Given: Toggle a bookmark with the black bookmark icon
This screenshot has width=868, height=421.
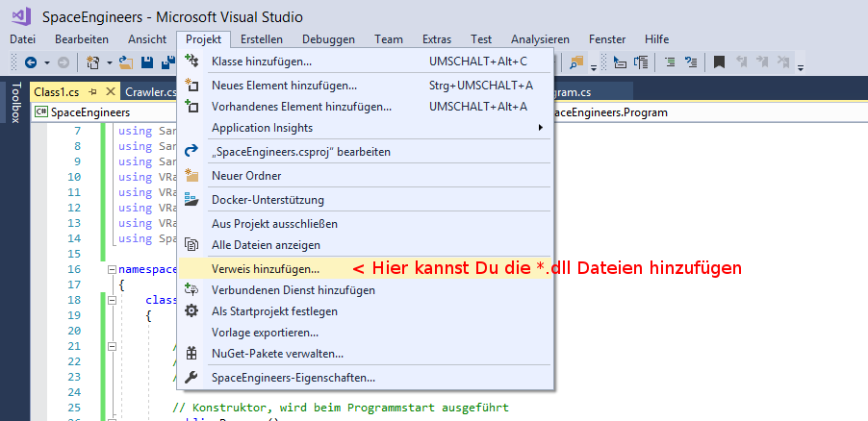Looking at the screenshot, I should 719,62.
